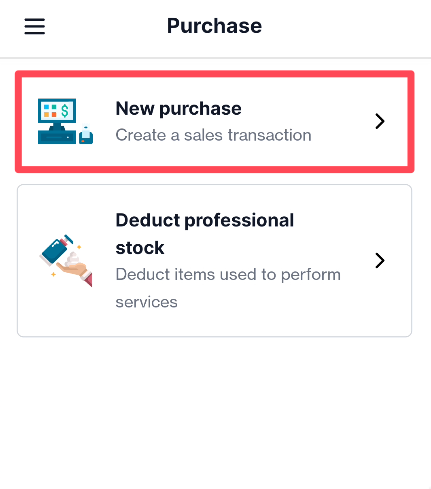431x489 pixels.
Task: Open the hamburger menu
Action: point(35,26)
